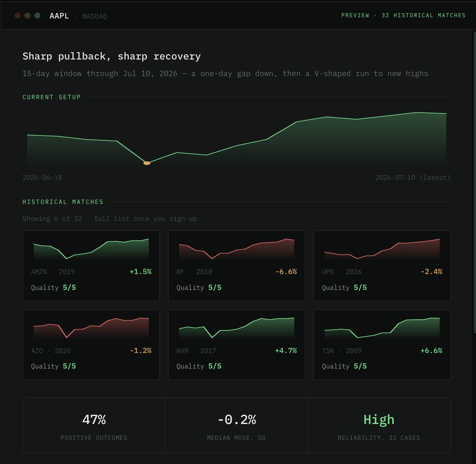This screenshot has width=476, height=464.
Task: Click the CURRENT SETUP section label
Action: tap(52, 97)
